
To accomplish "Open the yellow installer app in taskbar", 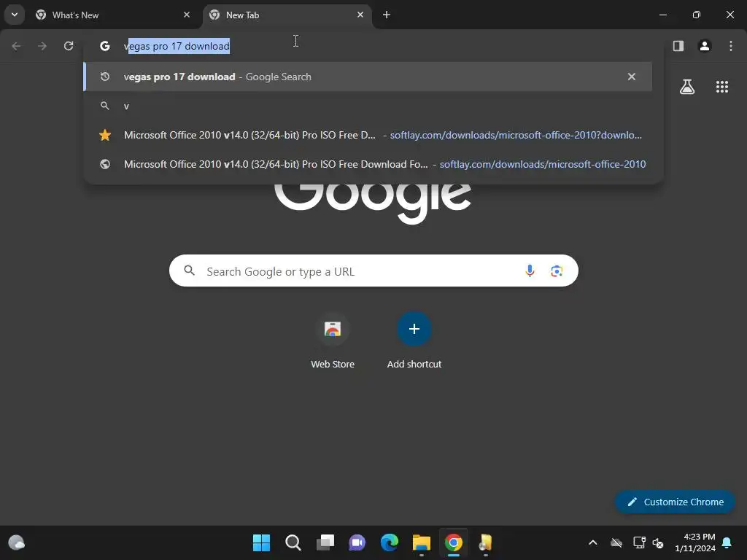I will click(x=485, y=542).
